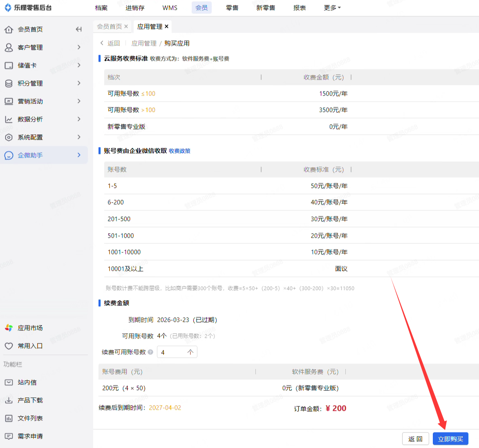
Task: Open the WMS top menu
Action: [x=170, y=8]
